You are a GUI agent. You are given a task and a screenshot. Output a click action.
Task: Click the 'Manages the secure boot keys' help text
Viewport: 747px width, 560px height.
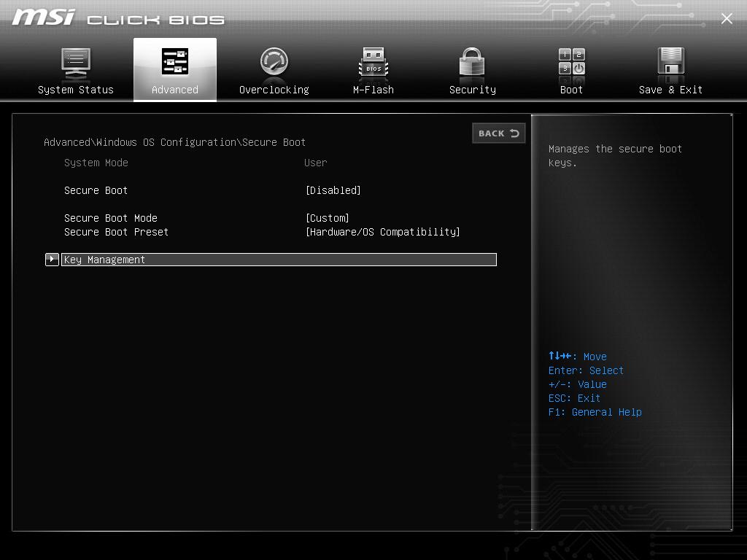point(615,156)
